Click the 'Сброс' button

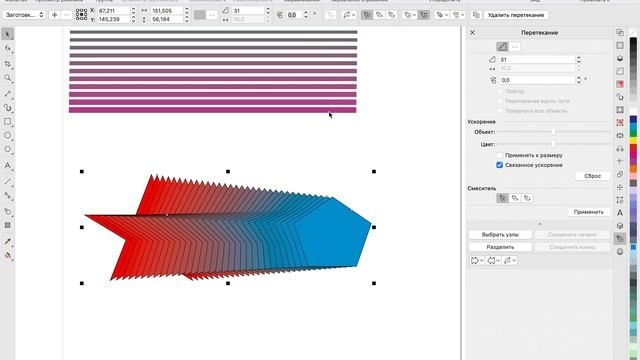592,176
